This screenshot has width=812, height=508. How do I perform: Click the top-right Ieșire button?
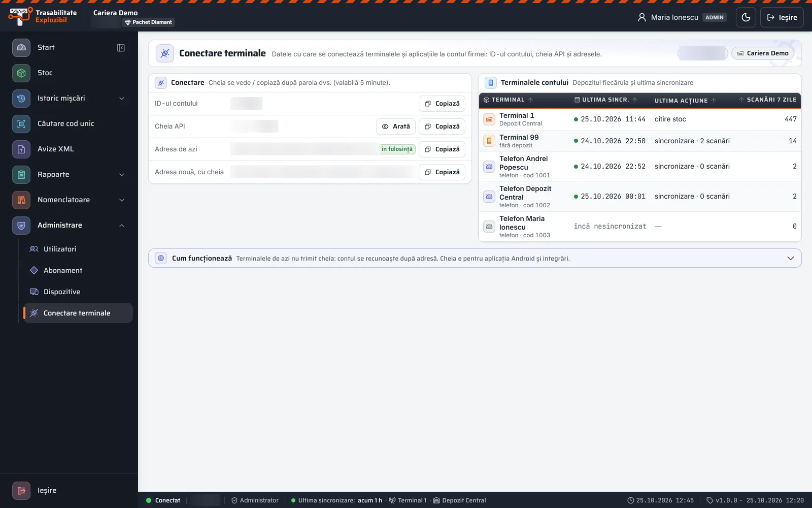tap(782, 17)
